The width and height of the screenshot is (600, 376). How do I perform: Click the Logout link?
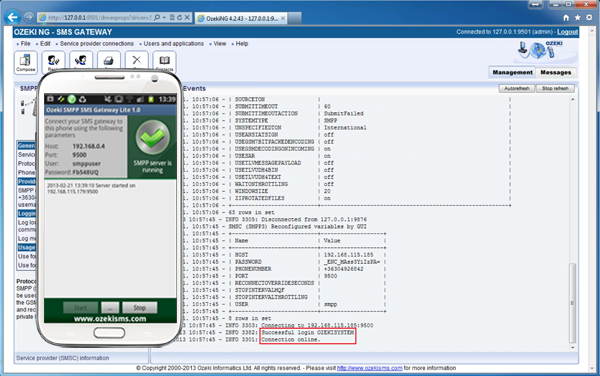[x=567, y=32]
